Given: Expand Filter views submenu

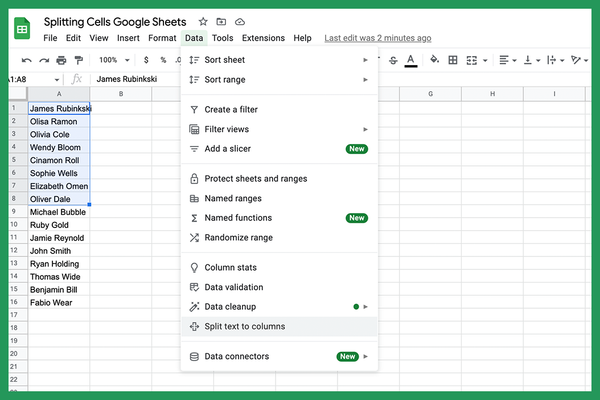Looking at the screenshot, I should pyautogui.click(x=279, y=129).
